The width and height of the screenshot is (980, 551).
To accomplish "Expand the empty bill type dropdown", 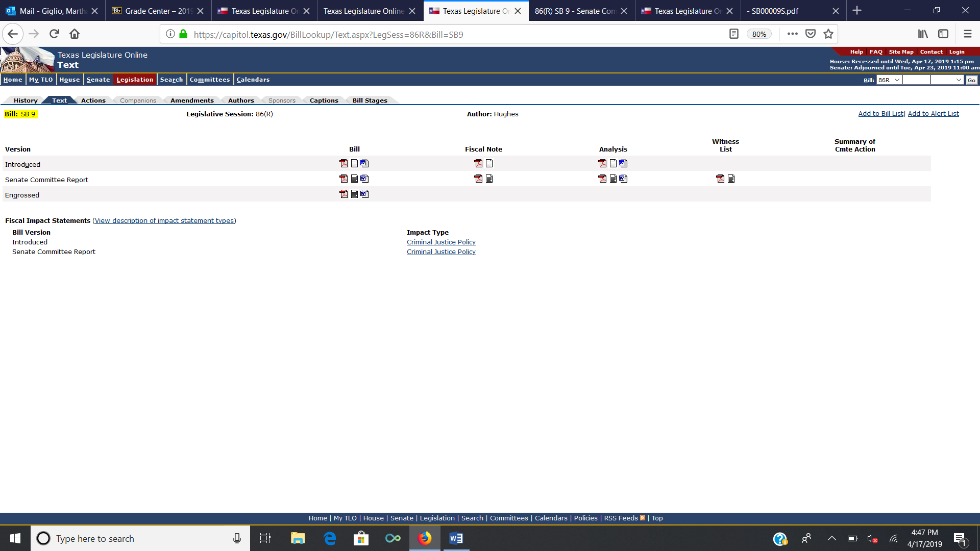I will pyautogui.click(x=946, y=80).
